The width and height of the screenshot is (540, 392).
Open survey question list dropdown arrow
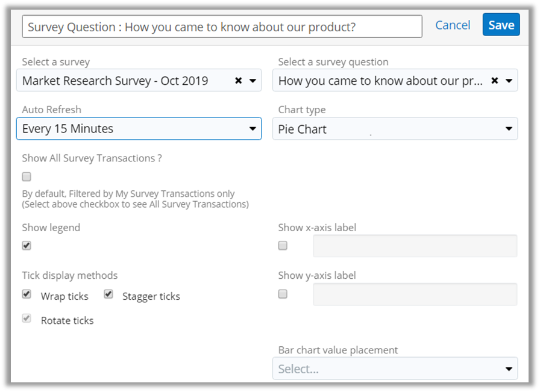click(509, 81)
